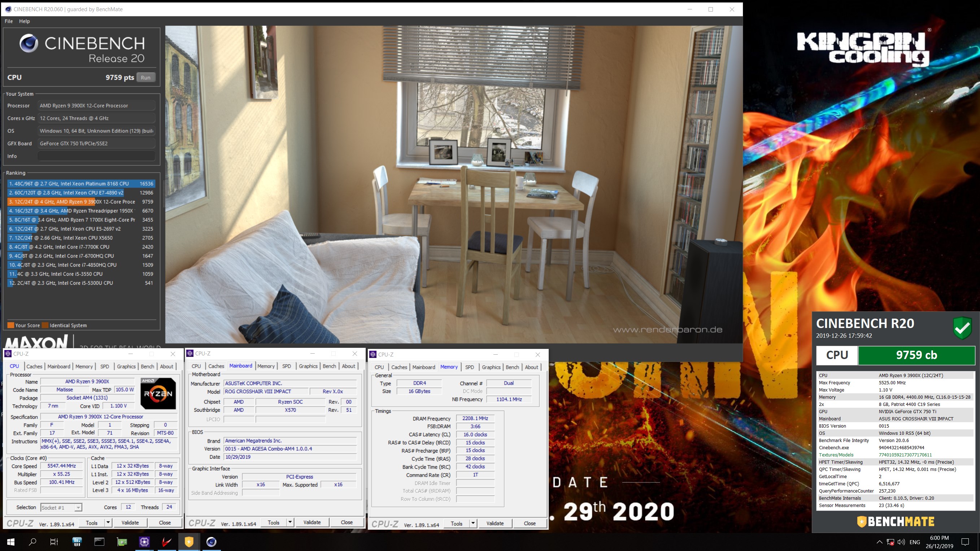Click the ROG CROSSHAIR VIII IMPACT model field
Image resolution: width=980 pixels, height=551 pixels.
tap(266, 391)
